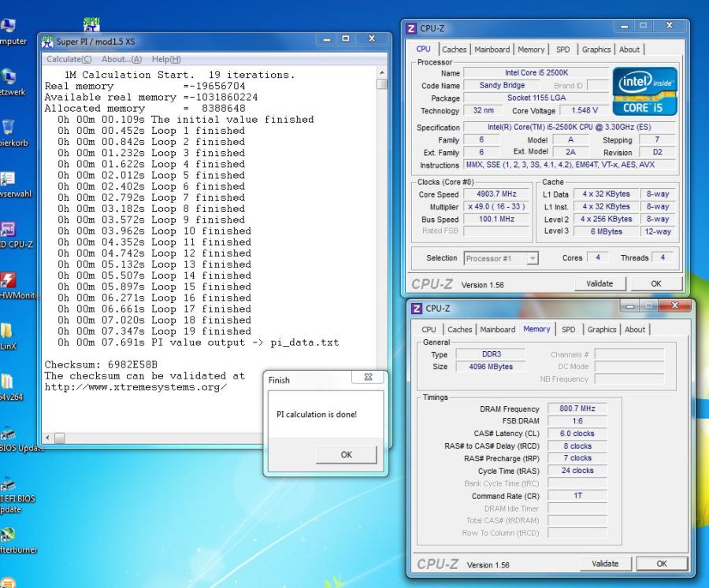Switch to SPD tab in lower CPU-Z window
709x588 pixels.
[x=568, y=330]
